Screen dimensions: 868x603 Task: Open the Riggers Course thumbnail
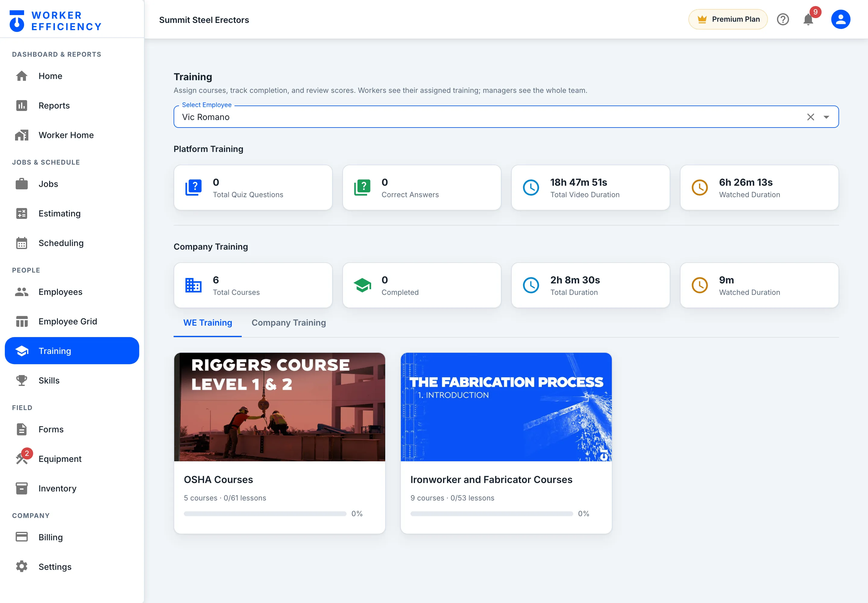tap(279, 407)
